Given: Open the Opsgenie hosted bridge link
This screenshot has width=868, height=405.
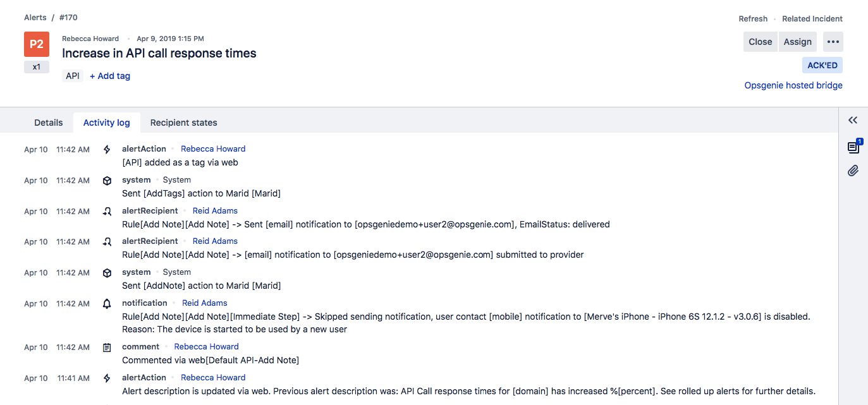Looking at the screenshot, I should click(793, 85).
